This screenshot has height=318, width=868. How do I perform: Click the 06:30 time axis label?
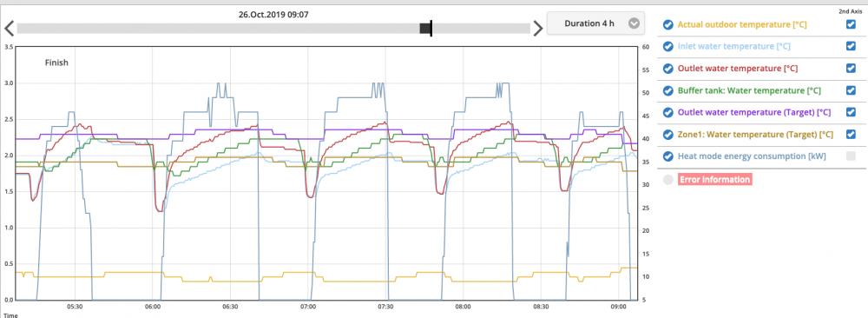230,307
